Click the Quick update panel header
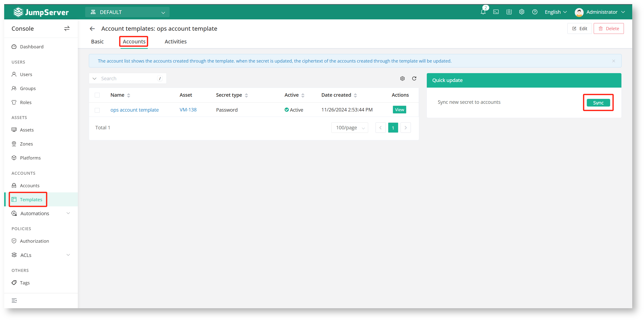 tap(524, 80)
